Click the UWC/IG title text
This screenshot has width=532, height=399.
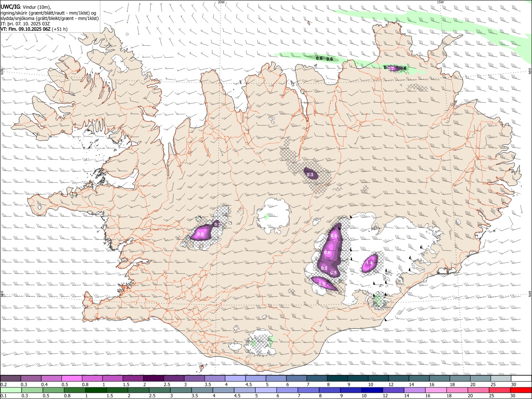(x=10, y=7)
